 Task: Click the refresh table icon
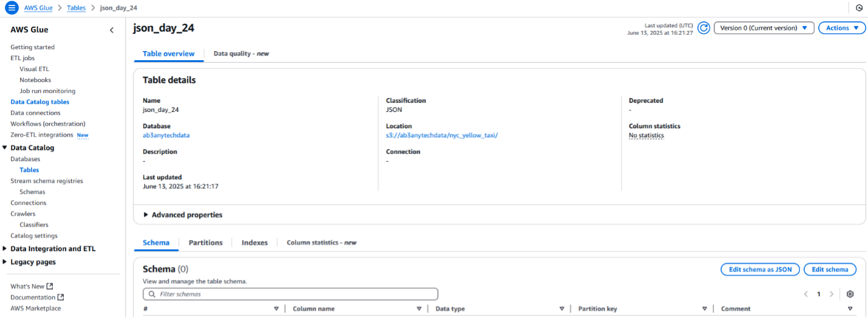[x=704, y=28]
